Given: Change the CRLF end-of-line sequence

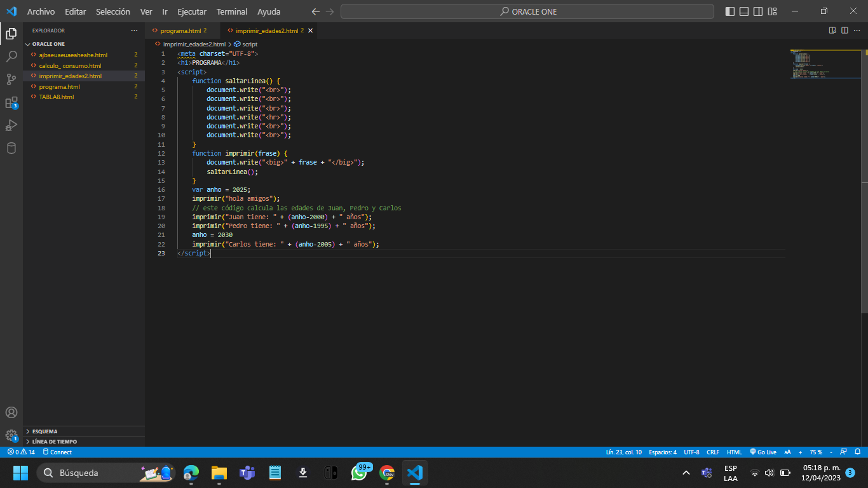Looking at the screenshot, I should point(713,452).
